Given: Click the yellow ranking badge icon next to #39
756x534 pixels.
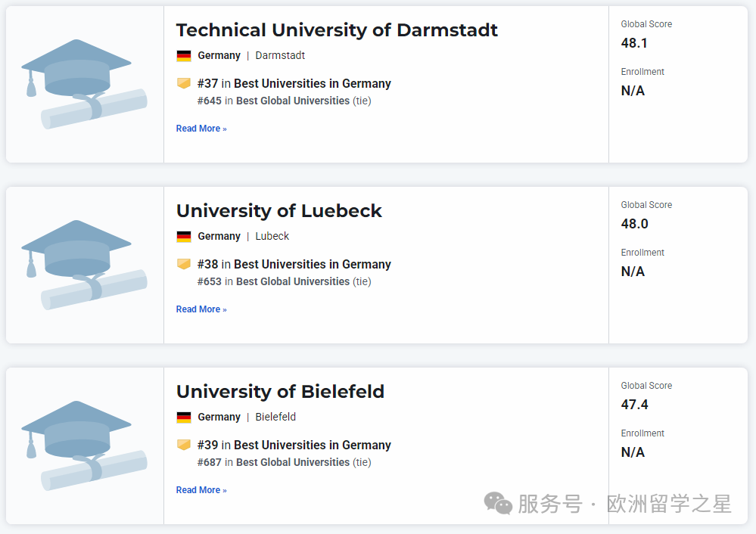Looking at the screenshot, I should click(x=184, y=445).
